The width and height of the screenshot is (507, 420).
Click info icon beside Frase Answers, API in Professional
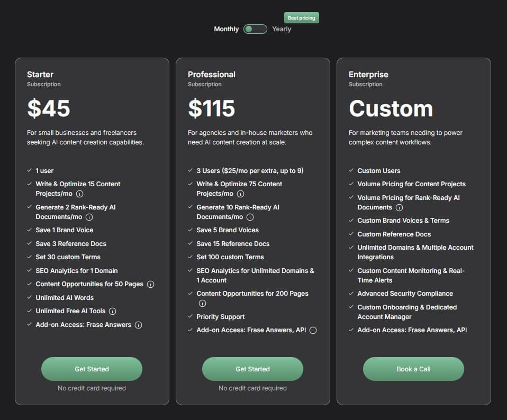click(x=313, y=330)
